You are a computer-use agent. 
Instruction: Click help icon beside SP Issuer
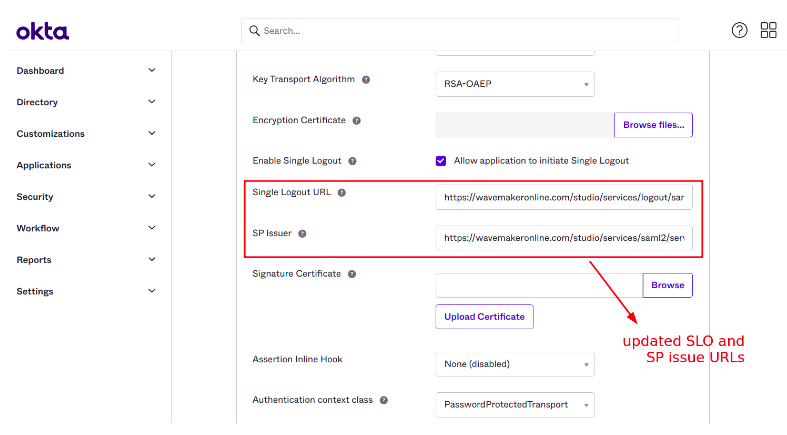click(302, 234)
